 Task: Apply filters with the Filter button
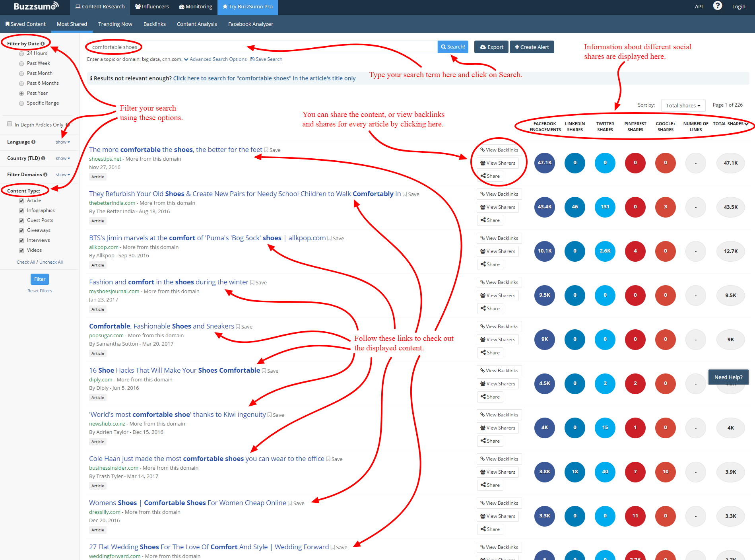pos(40,279)
